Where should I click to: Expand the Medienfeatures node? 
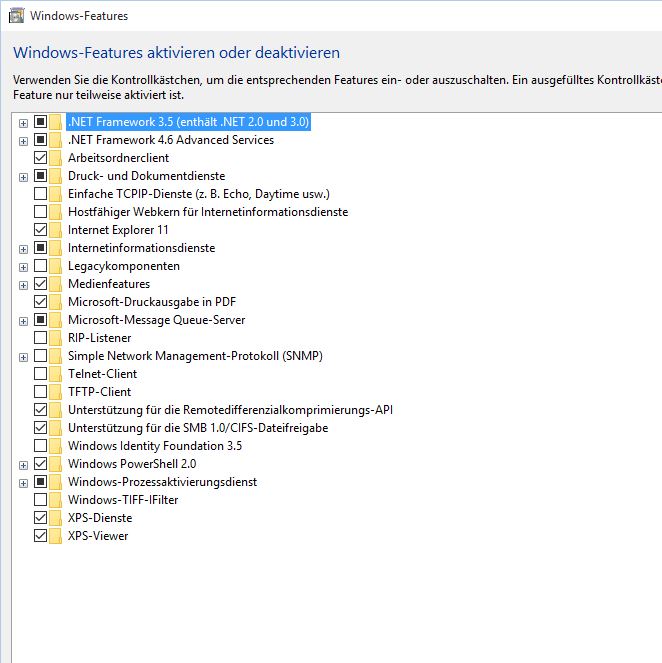(x=24, y=285)
